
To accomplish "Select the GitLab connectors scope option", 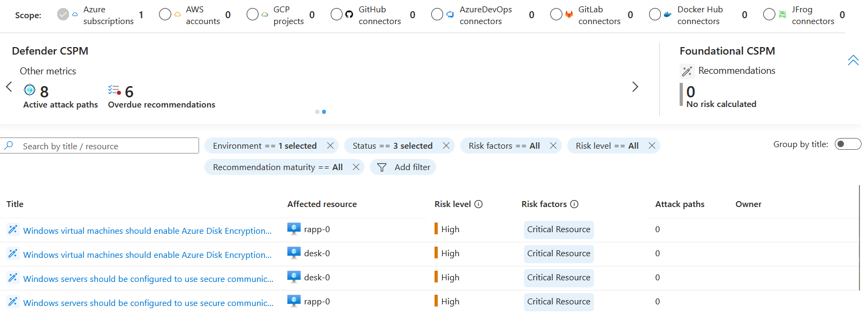I will pos(556,14).
